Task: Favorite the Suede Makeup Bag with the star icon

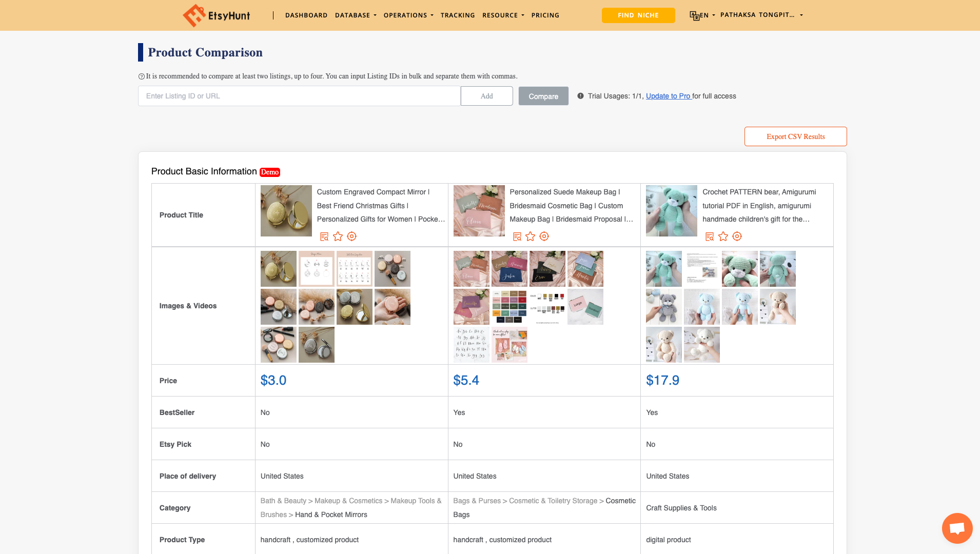Action: [x=531, y=236]
